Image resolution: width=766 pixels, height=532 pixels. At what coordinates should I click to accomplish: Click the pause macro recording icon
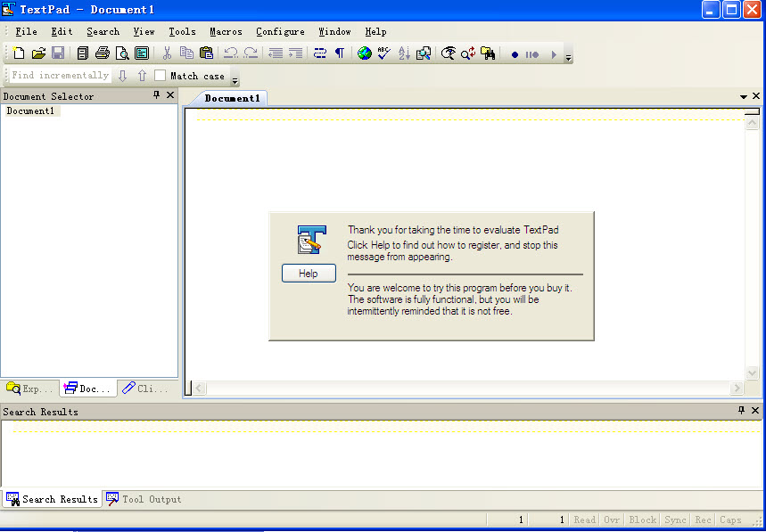[532, 54]
